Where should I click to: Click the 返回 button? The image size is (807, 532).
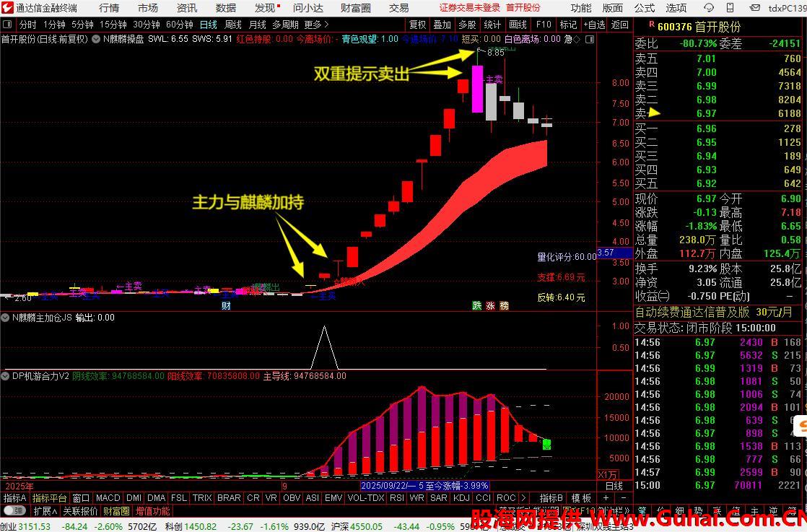pyautogui.click(x=619, y=25)
